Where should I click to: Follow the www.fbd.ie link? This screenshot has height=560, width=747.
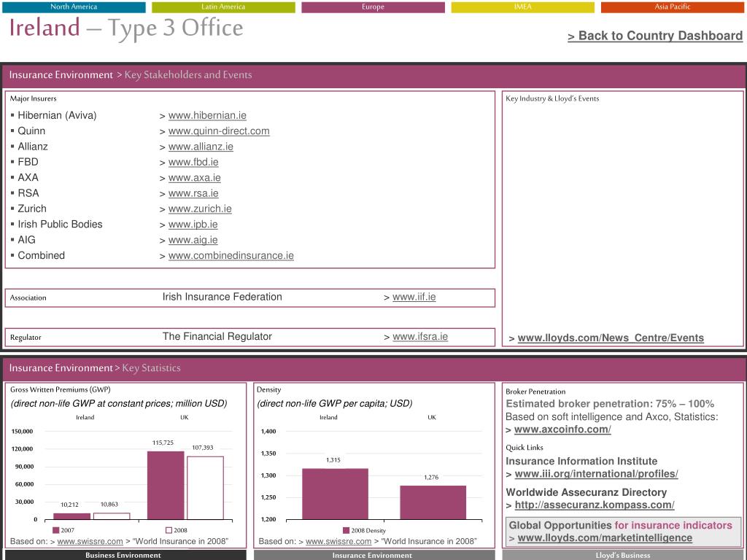point(193,162)
